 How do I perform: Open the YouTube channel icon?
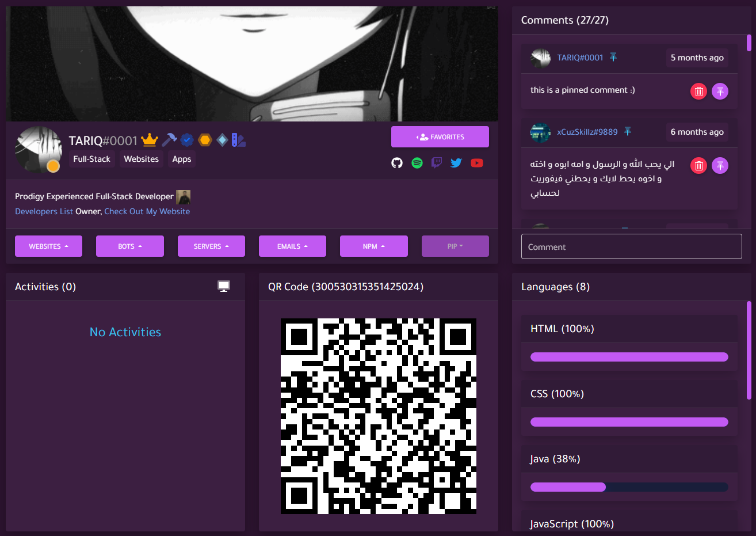pyautogui.click(x=477, y=163)
